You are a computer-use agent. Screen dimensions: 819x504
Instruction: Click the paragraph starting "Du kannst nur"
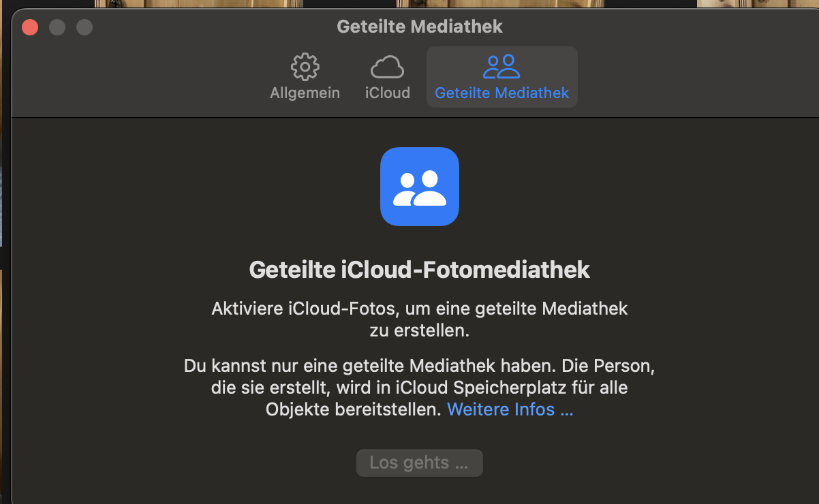coord(419,366)
